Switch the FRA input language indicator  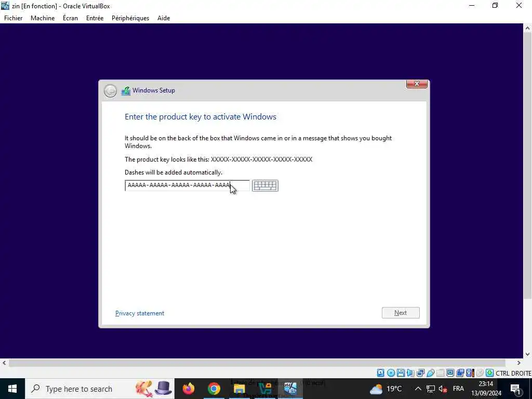458,389
